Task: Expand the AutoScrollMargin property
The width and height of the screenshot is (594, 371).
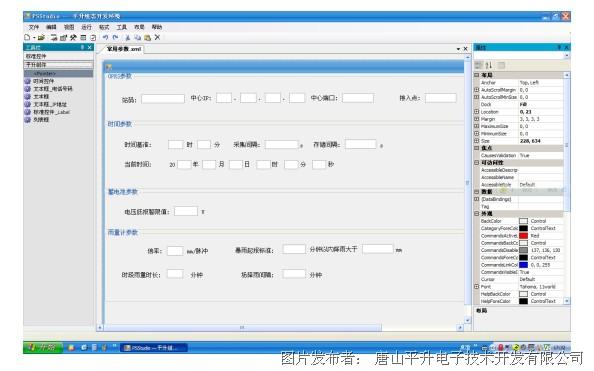Action: 477,90
